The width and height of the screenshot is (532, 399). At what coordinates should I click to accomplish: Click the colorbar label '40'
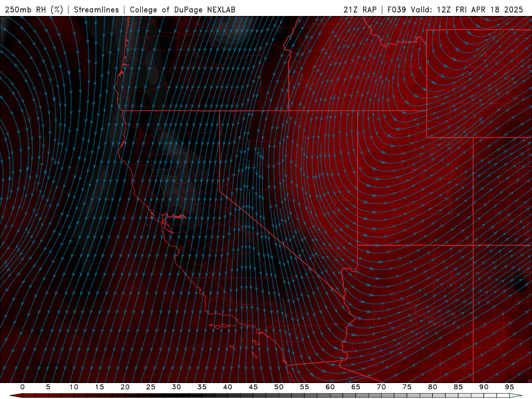pos(227,387)
